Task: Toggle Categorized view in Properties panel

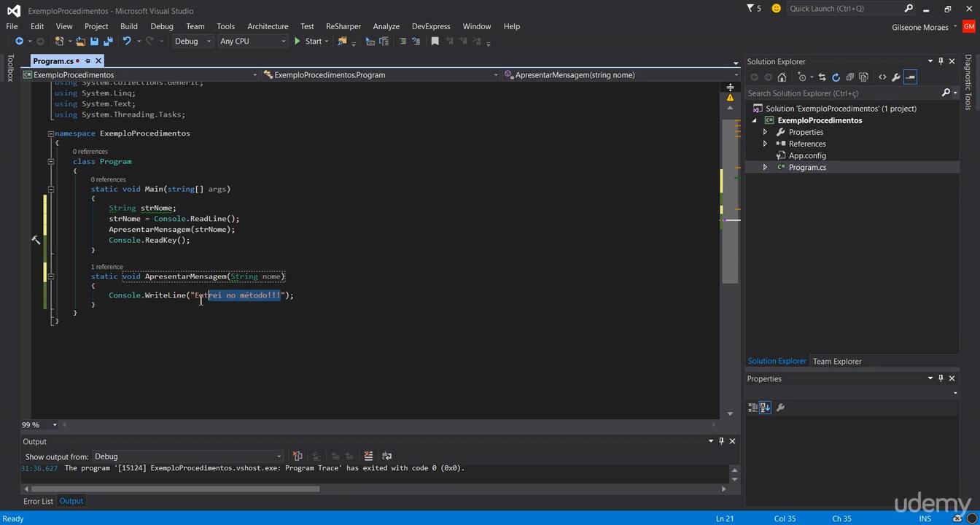Action: tap(752, 408)
